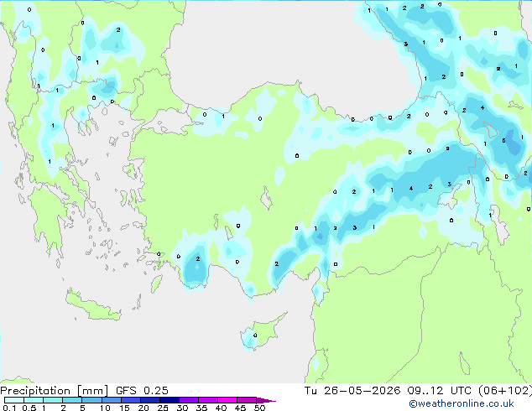Select the legend scale label '0.5'
Viewport: 532px width, 411px height.
[x=29, y=408]
